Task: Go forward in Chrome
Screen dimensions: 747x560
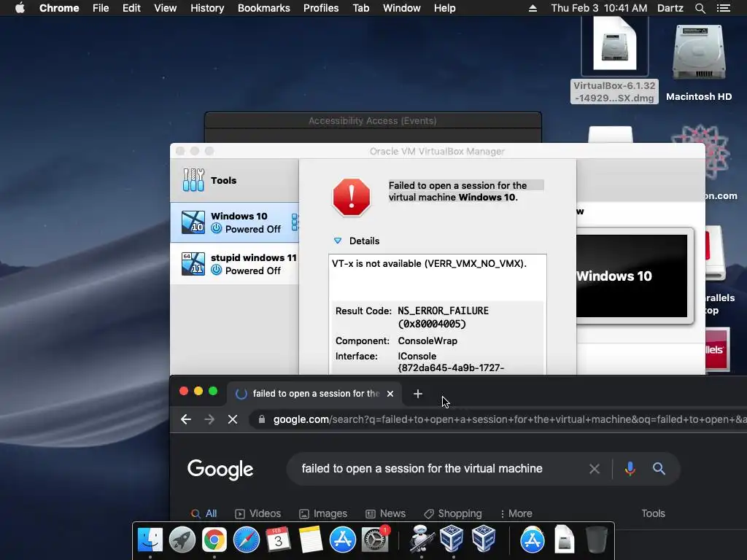Action: coord(209,419)
